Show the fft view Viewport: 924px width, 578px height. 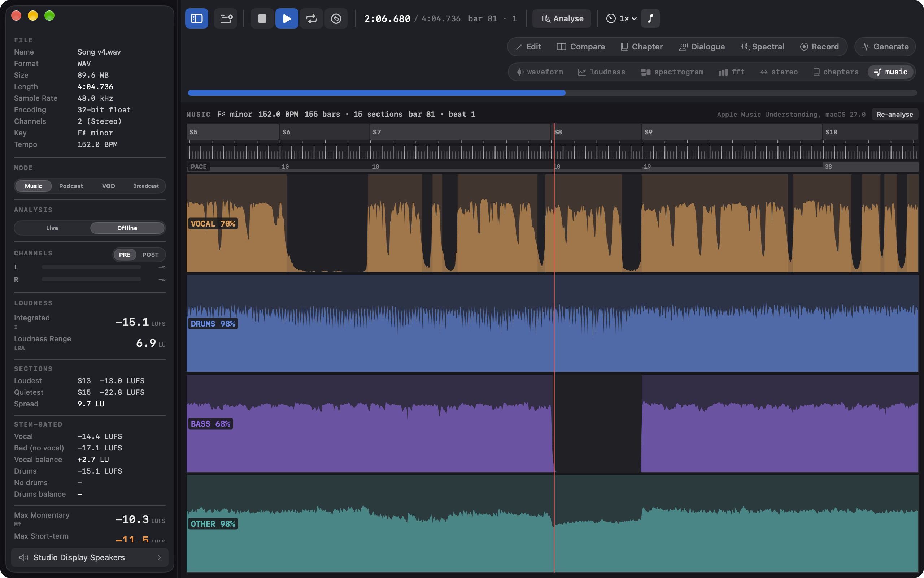(731, 72)
